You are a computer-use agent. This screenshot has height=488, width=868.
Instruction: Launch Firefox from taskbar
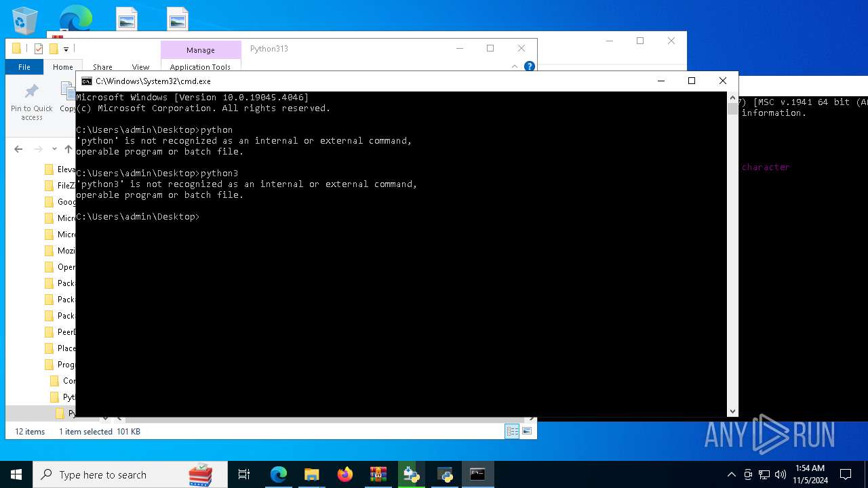(x=345, y=474)
